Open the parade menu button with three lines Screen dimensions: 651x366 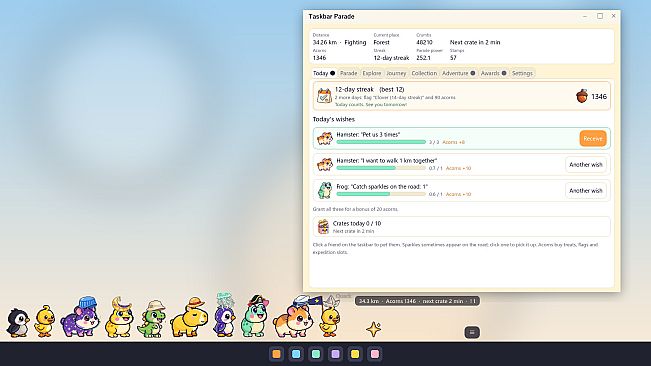coord(472,332)
